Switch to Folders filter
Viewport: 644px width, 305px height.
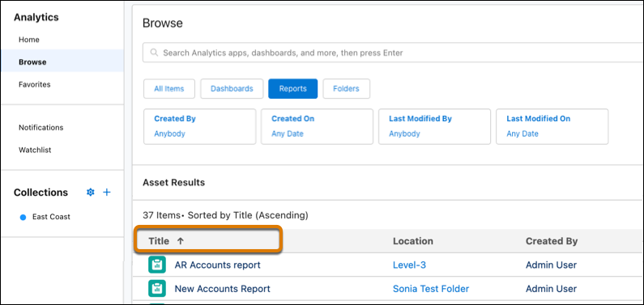click(x=346, y=88)
